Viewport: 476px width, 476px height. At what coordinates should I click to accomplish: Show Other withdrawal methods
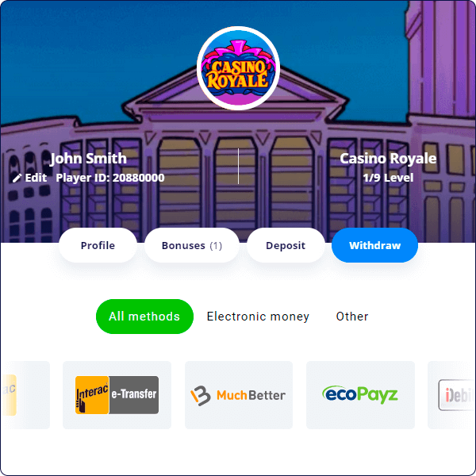tap(352, 317)
